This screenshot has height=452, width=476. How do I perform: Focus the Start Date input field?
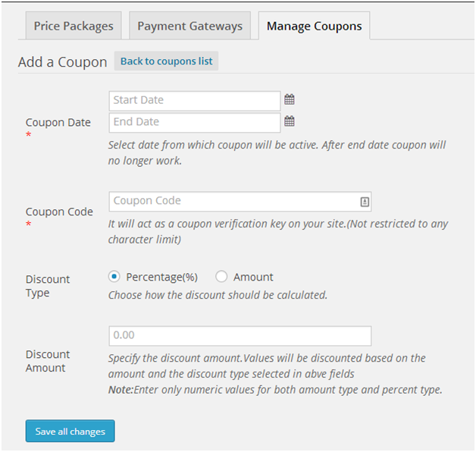tap(195, 100)
